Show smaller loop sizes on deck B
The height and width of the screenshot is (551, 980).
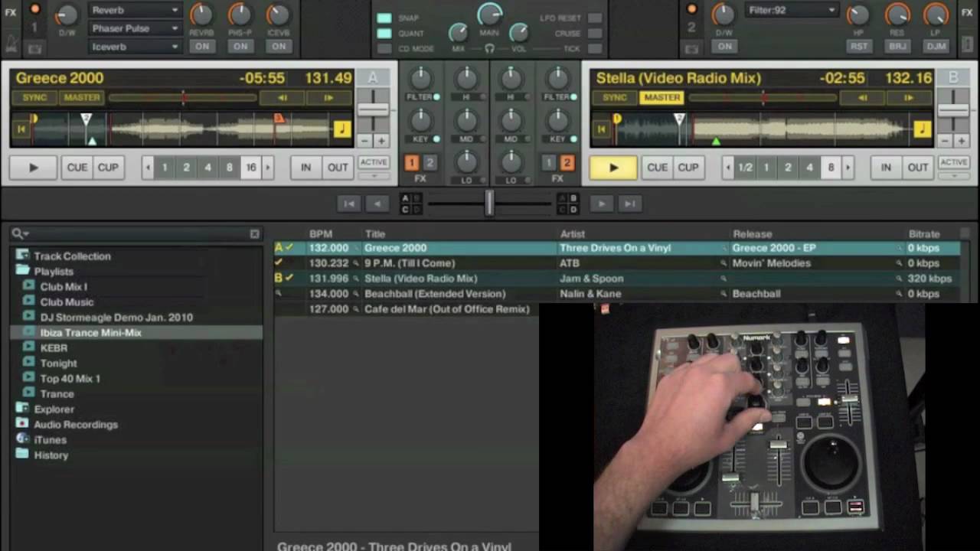(728, 168)
